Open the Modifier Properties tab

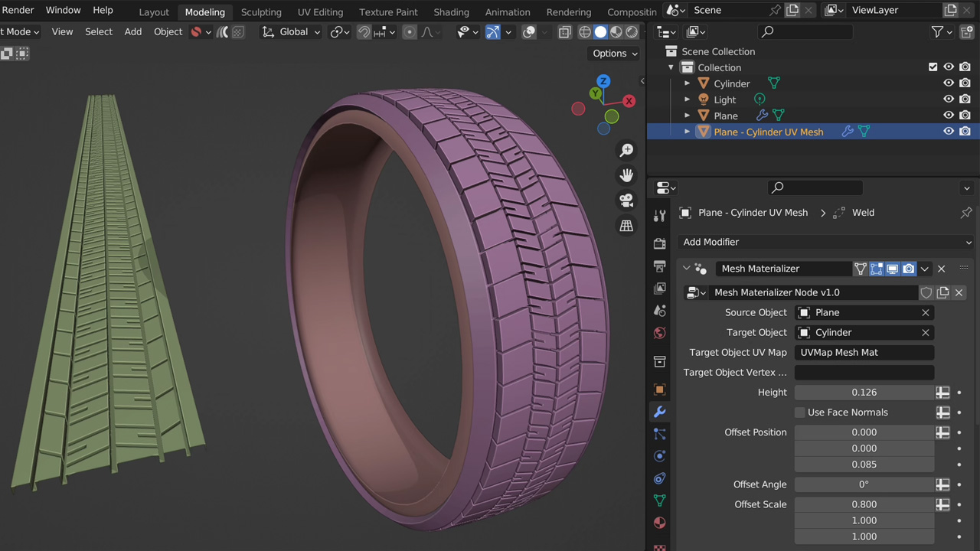coord(659,412)
